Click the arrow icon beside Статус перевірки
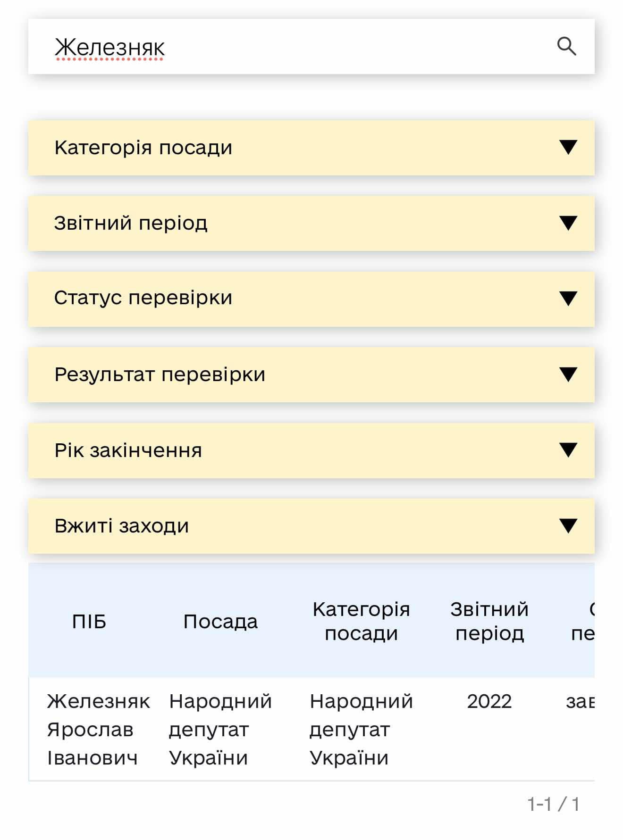This screenshot has width=623, height=840. (568, 299)
